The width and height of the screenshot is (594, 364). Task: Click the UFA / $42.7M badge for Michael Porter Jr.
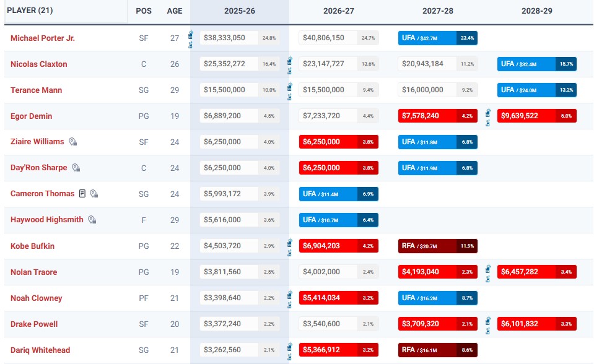(x=438, y=38)
